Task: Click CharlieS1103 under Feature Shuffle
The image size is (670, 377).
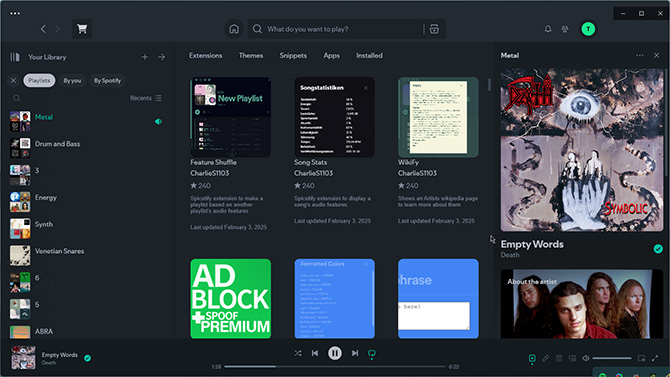Action: (x=210, y=173)
